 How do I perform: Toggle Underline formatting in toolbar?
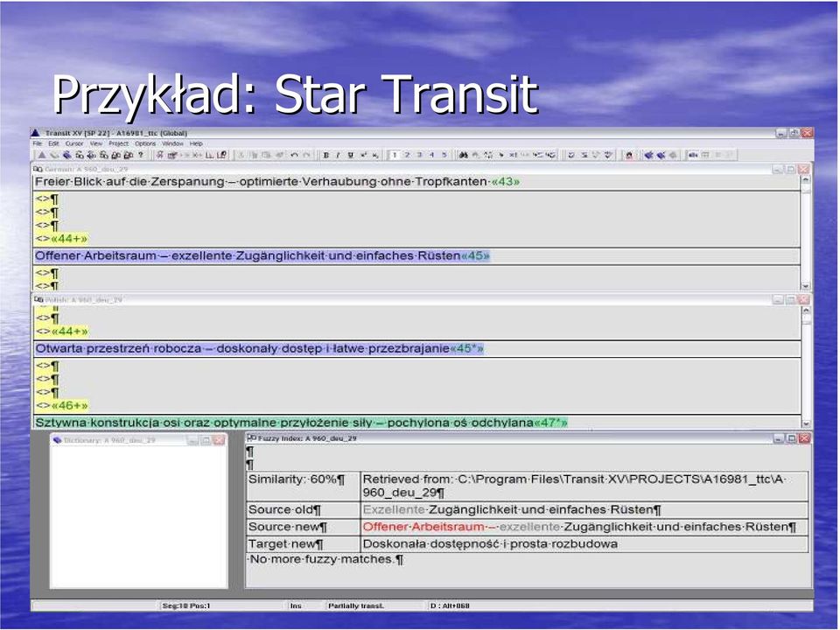click(350, 155)
